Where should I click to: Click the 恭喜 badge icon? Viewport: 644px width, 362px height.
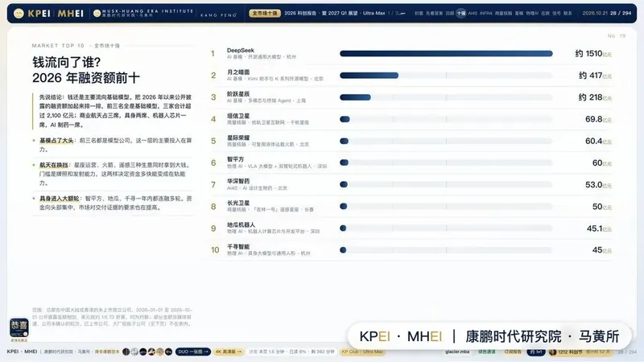(x=19, y=329)
